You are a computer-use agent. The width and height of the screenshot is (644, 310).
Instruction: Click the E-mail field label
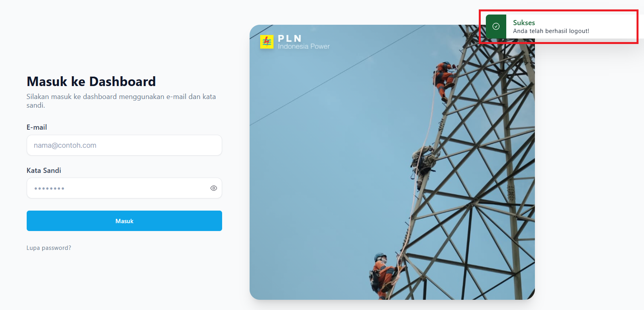36,127
